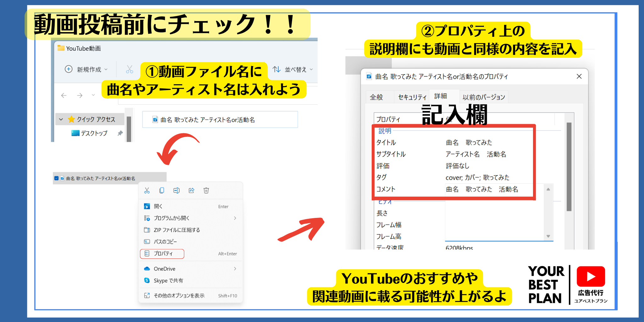Click the back arrow in Explorer
Image resolution: width=644 pixels, height=322 pixels.
[x=64, y=95]
